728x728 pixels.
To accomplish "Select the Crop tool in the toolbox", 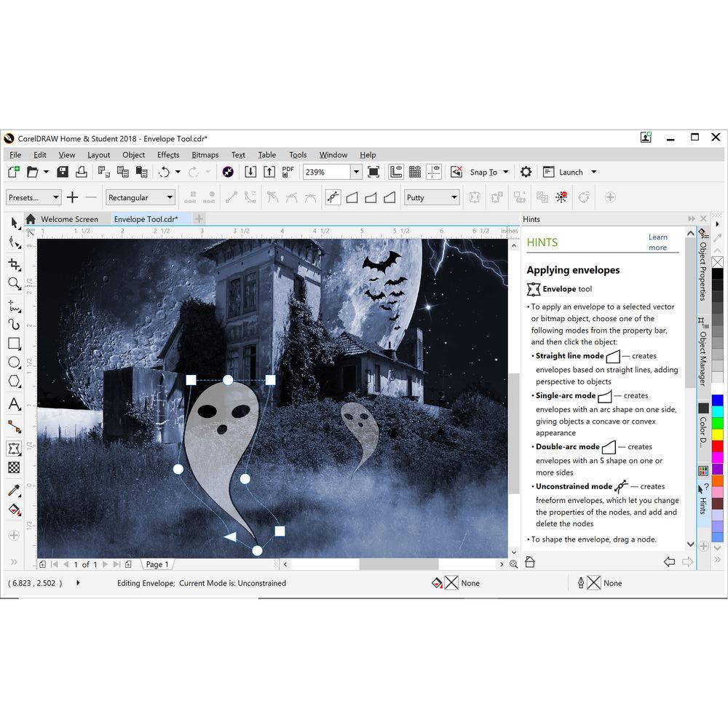I will pos(14,264).
